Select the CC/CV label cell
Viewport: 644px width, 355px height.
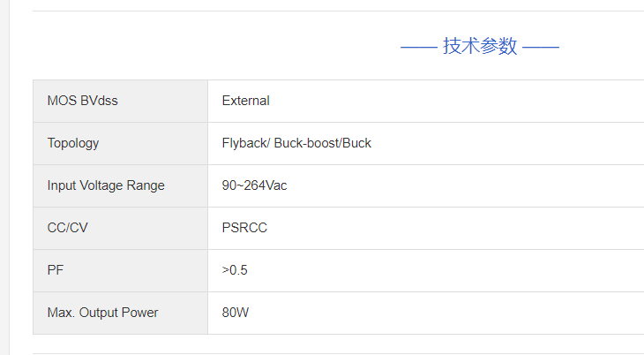tap(68, 228)
